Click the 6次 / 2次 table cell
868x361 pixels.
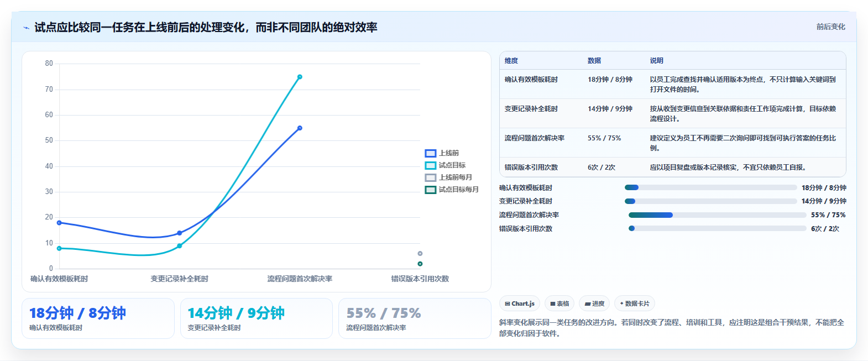pyautogui.click(x=602, y=168)
